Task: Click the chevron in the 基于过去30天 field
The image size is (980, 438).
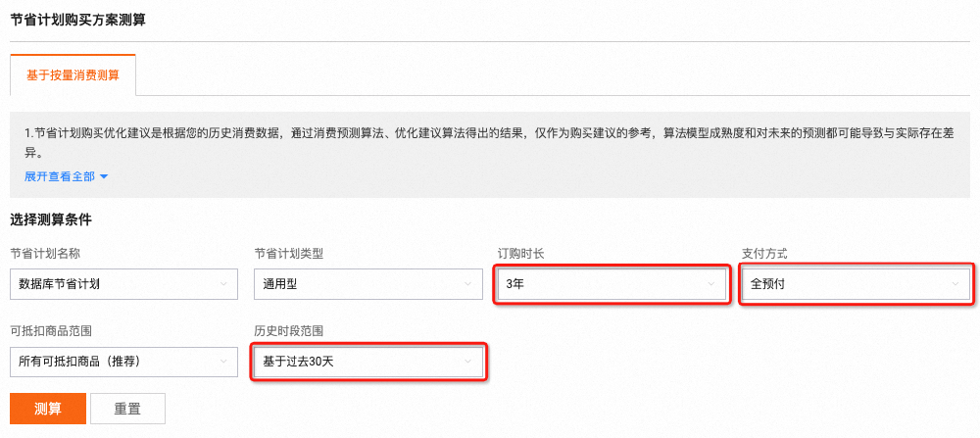Action: 468,363
